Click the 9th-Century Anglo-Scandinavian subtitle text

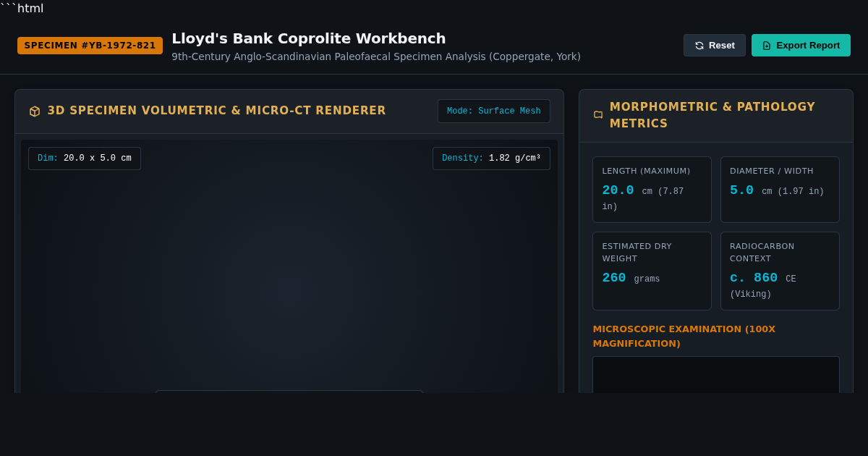click(376, 56)
